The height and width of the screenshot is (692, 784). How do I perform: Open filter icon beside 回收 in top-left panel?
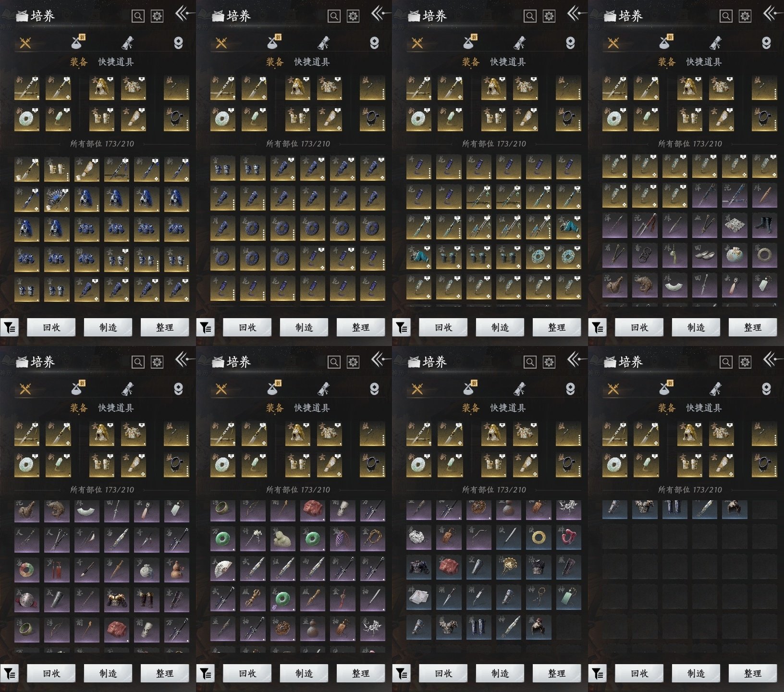(x=10, y=328)
